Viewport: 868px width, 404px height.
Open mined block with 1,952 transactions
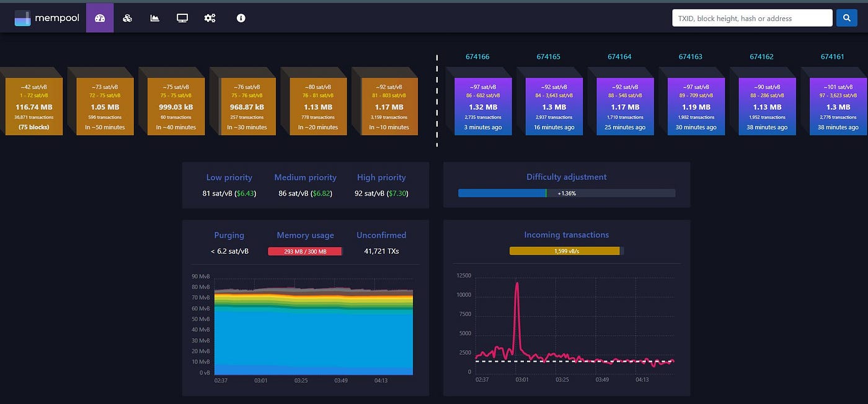tap(767, 106)
